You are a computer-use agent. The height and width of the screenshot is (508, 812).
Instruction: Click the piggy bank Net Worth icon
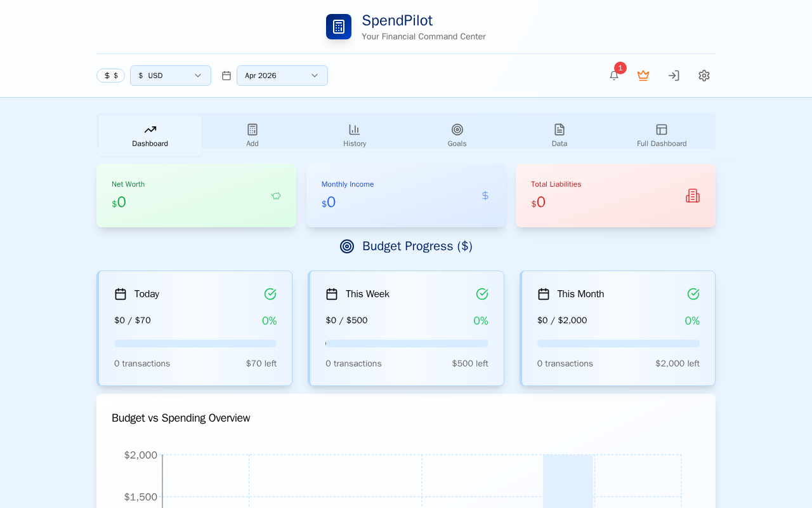(x=276, y=196)
